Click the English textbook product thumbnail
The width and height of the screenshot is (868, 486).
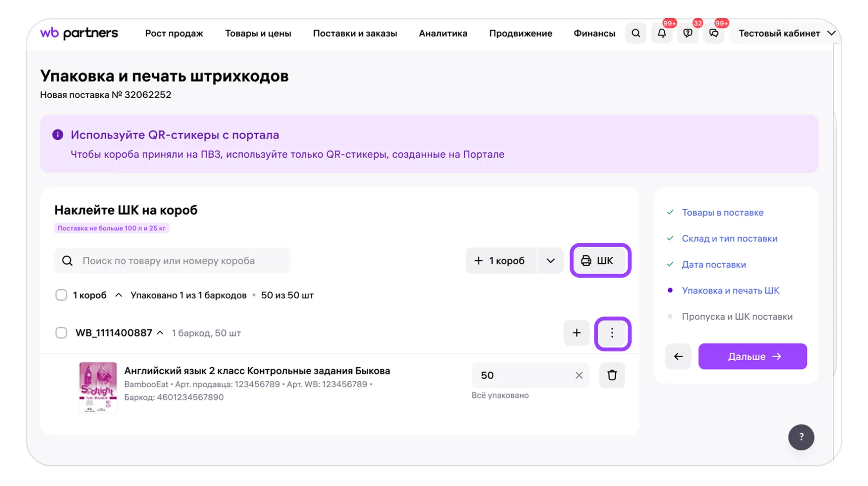[98, 387]
